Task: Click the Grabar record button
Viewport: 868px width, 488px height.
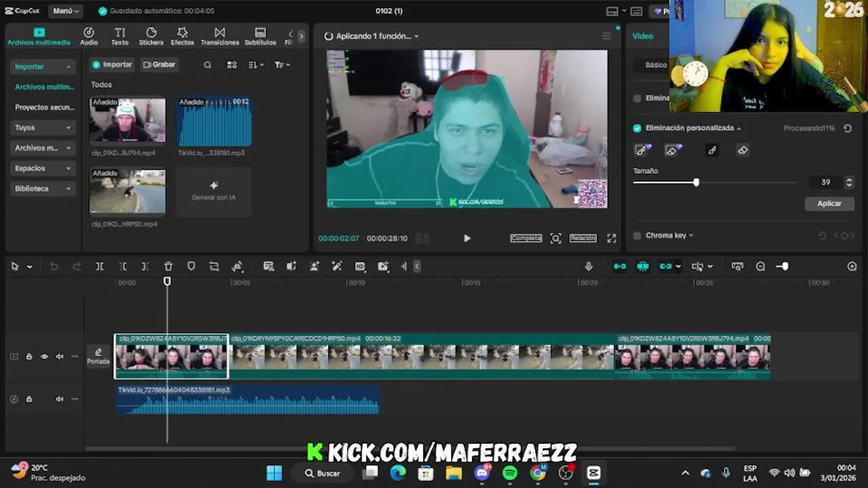Action: (159, 64)
